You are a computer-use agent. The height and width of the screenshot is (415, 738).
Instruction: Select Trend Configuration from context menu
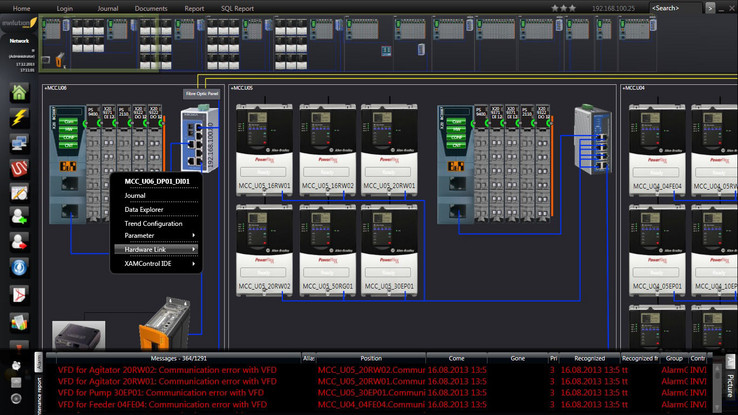(x=153, y=223)
